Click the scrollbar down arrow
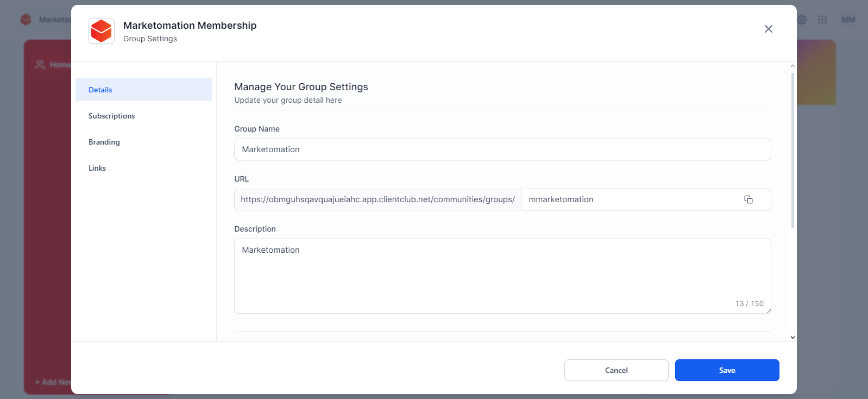Image resolution: width=868 pixels, height=399 pixels. (x=792, y=338)
